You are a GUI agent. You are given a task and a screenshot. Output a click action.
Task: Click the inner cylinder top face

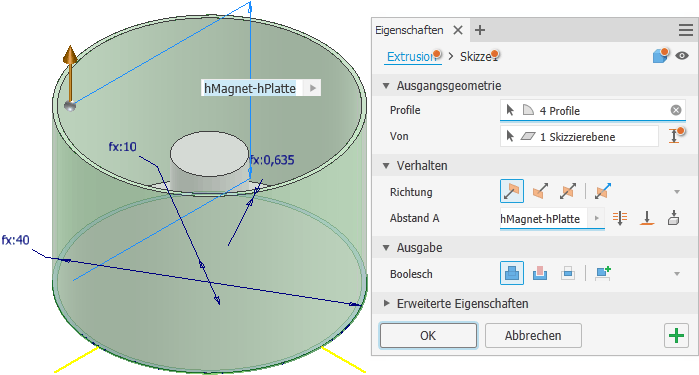210,153
